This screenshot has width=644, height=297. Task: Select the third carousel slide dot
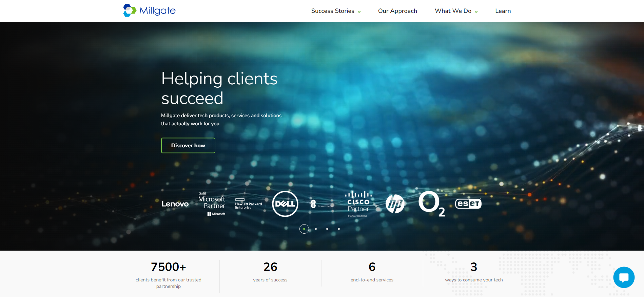[x=327, y=229]
